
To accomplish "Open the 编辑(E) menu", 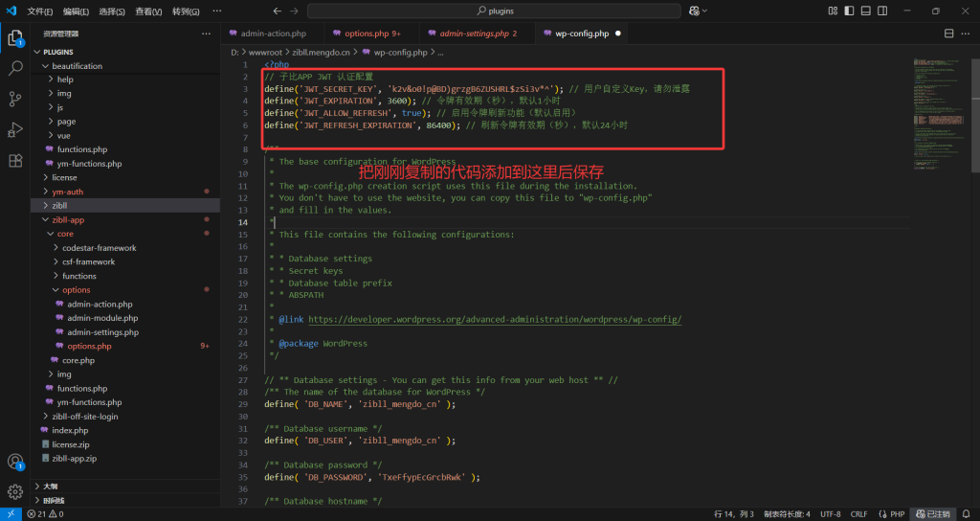I will pyautogui.click(x=76, y=11).
